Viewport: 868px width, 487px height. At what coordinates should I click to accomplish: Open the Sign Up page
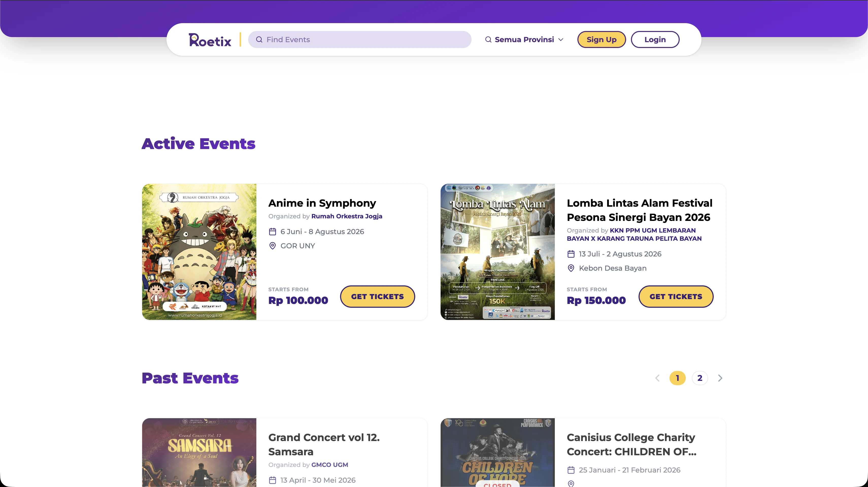[x=602, y=40]
